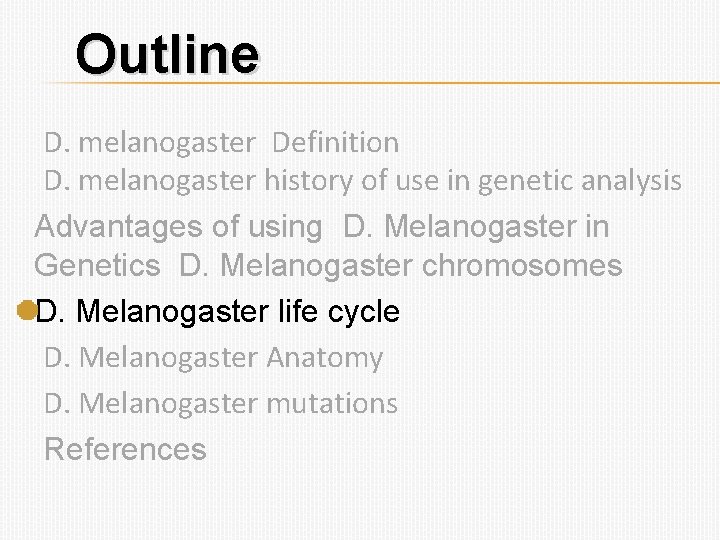Click 'D. Melanogaster' before the word Anatomy
The height and width of the screenshot is (540, 720).
tap(151, 358)
